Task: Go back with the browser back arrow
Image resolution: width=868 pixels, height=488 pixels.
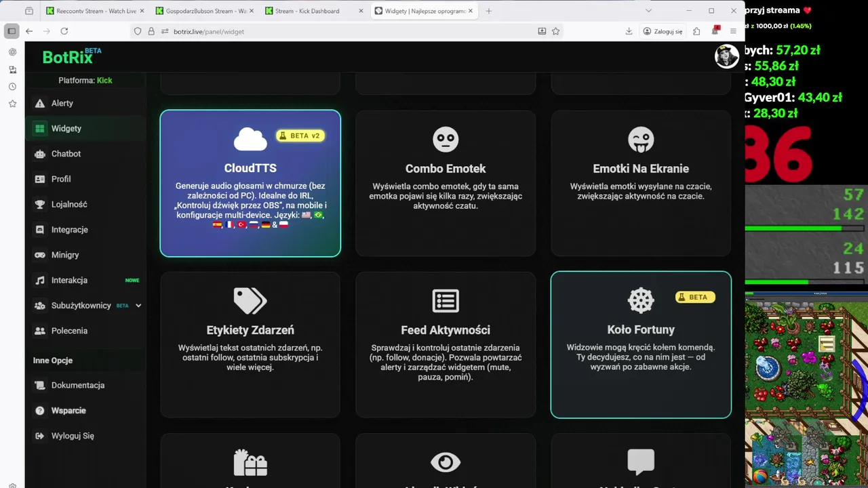Action: pyautogui.click(x=29, y=31)
